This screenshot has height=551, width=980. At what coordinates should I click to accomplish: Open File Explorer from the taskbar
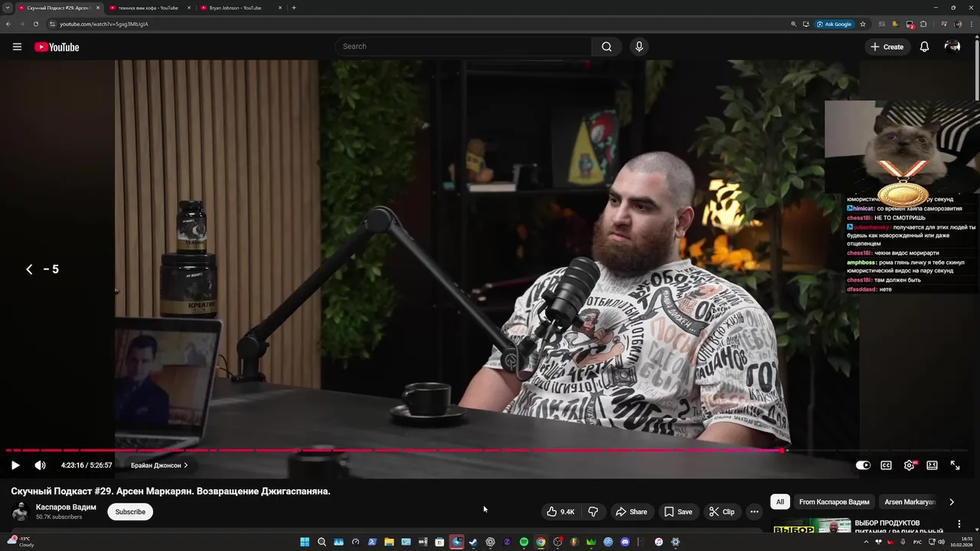389,542
